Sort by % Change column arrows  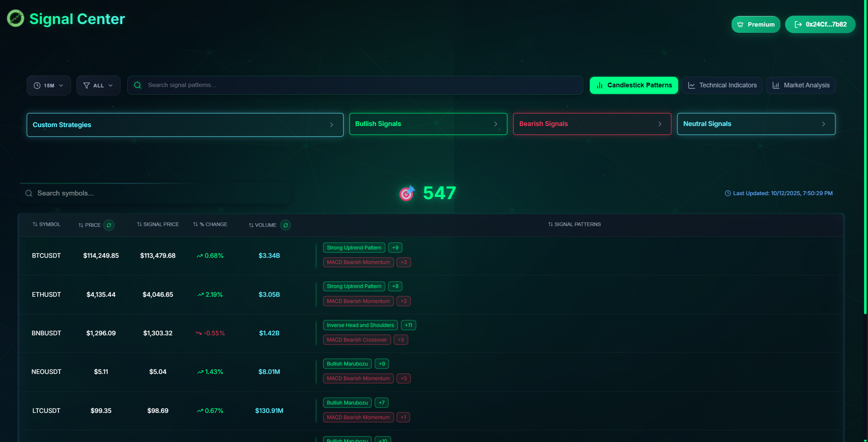tap(195, 224)
